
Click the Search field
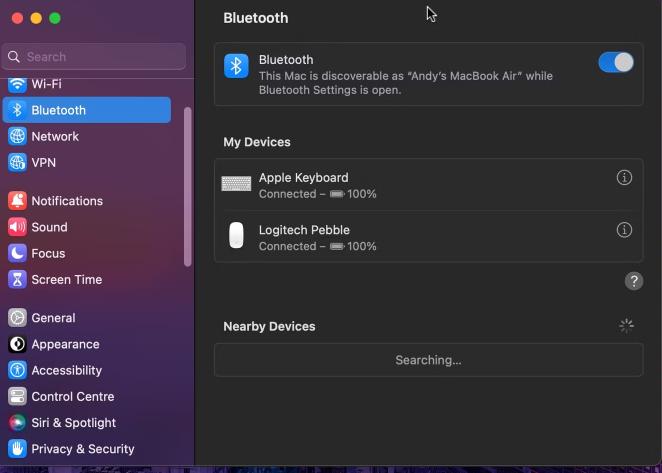pyautogui.click(x=94, y=57)
